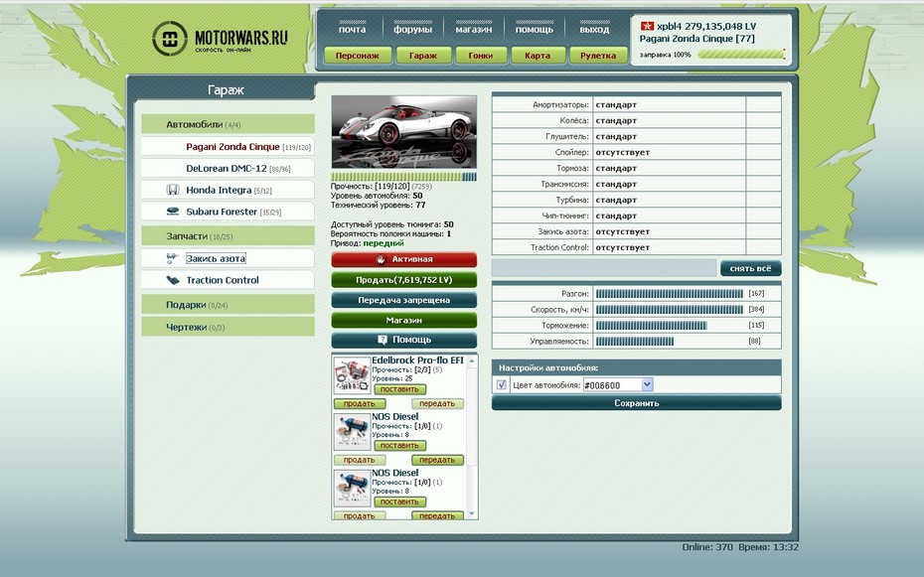Toggle the car color checkbox

point(502,385)
